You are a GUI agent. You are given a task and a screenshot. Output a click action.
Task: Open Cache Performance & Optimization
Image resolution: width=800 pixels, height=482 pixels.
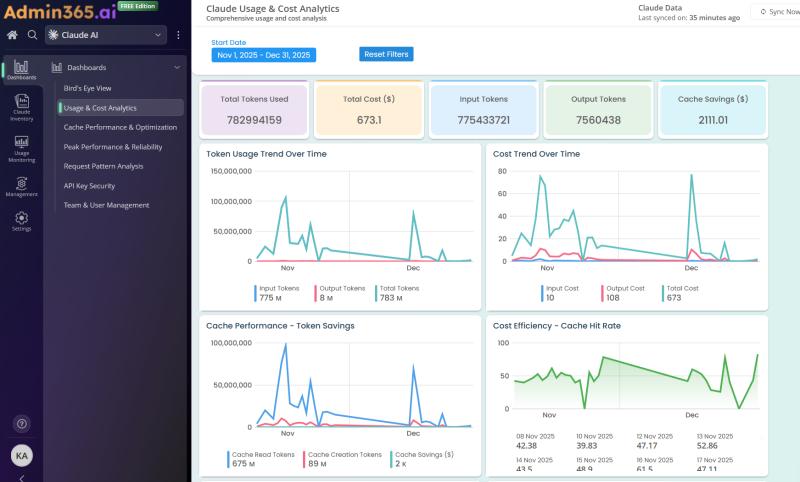[120, 127]
